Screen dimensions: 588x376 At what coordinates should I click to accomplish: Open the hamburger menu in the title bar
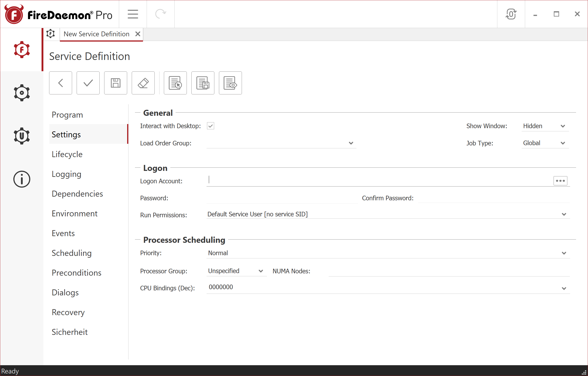[x=133, y=14]
